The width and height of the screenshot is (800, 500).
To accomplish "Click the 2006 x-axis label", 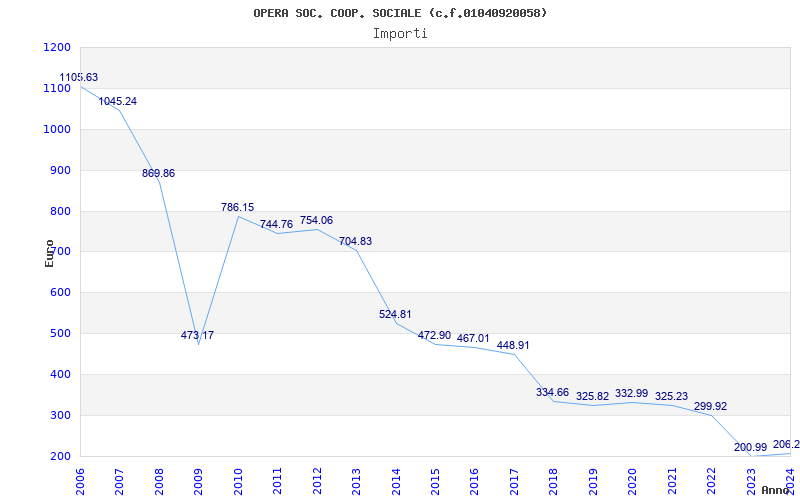I will coord(80,480).
